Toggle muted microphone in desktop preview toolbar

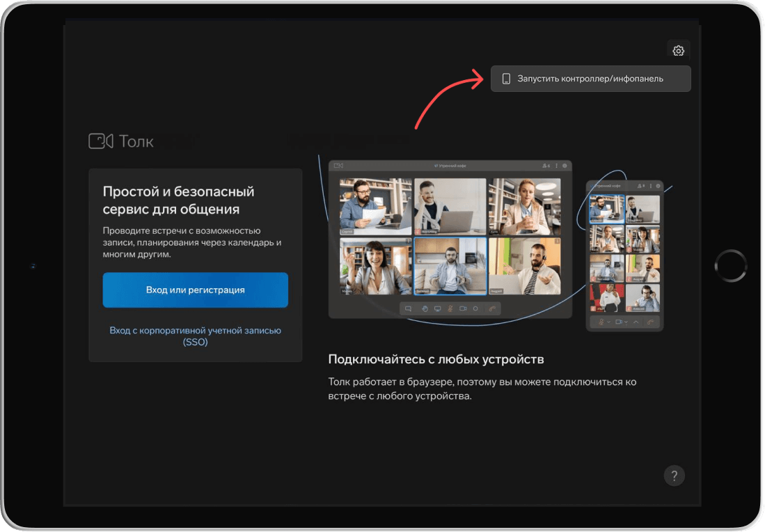point(450,308)
